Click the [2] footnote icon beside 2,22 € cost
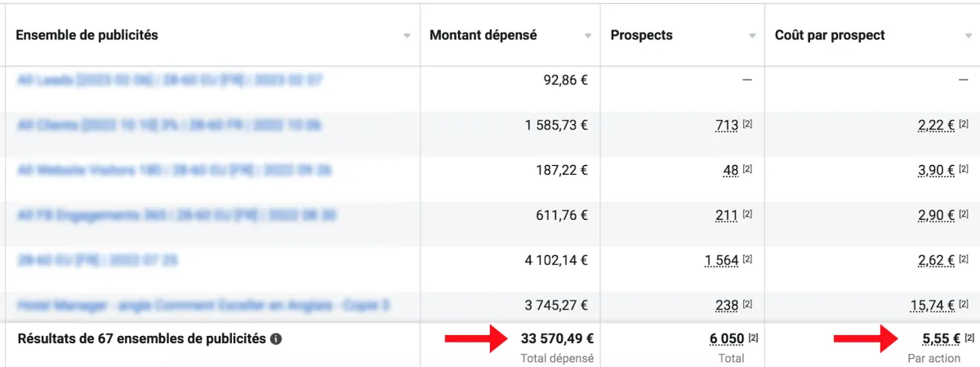Screen dimensions: 980x367 point(964,125)
